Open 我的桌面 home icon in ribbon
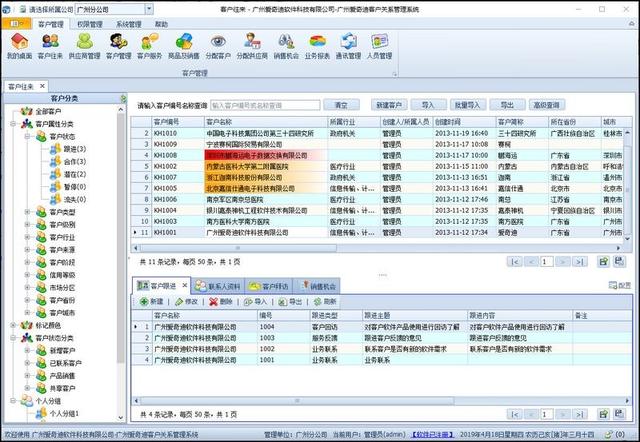The height and width of the screenshot is (442, 640). click(x=19, y=46)
